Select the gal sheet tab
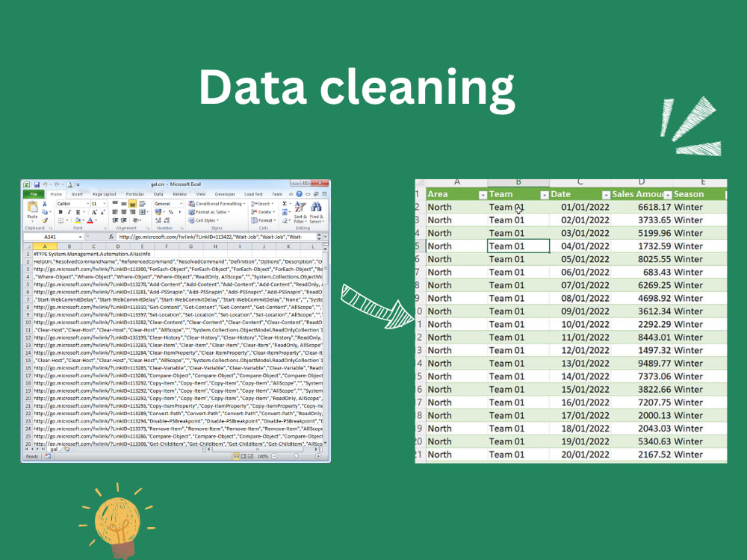This screenshot has width=747, height=560. 54,449
